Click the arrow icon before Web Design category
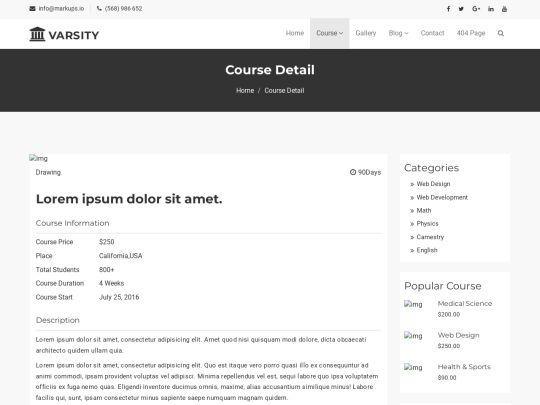The image size is (540, 405). pos(412,184)
